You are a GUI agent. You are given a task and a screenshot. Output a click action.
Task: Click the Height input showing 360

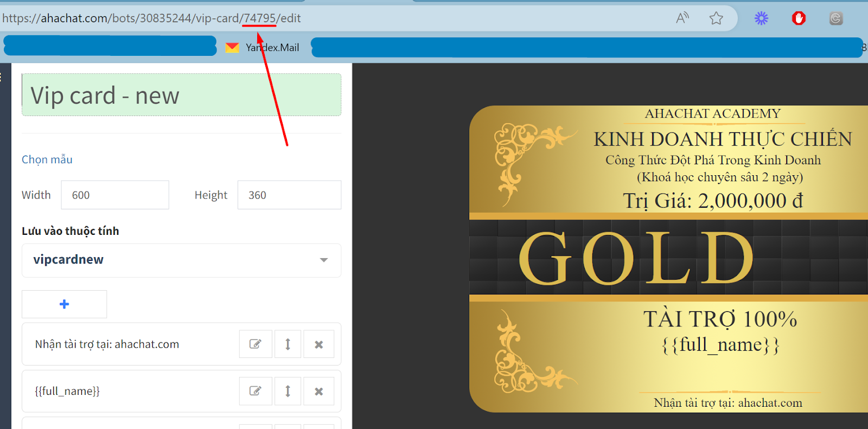point(289,195)
